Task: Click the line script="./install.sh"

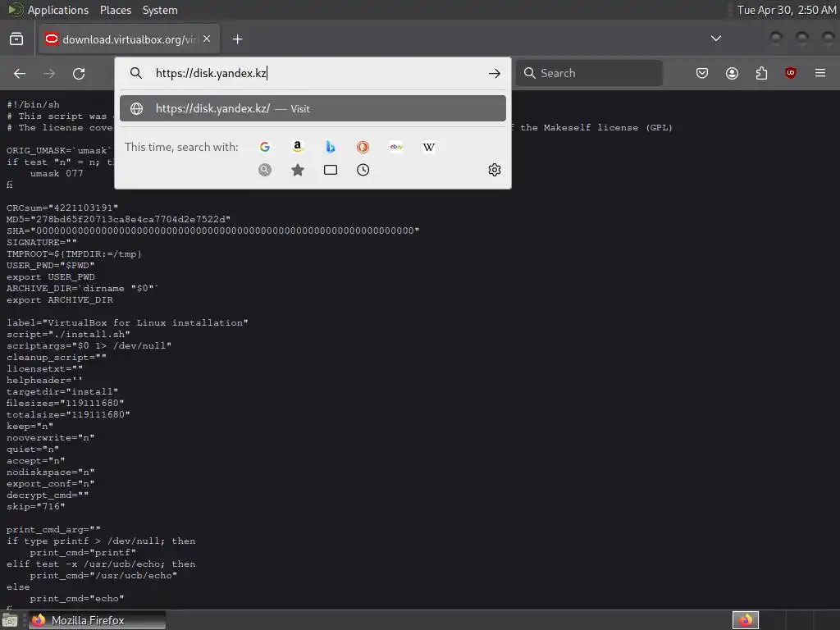Action: (68, 335)
